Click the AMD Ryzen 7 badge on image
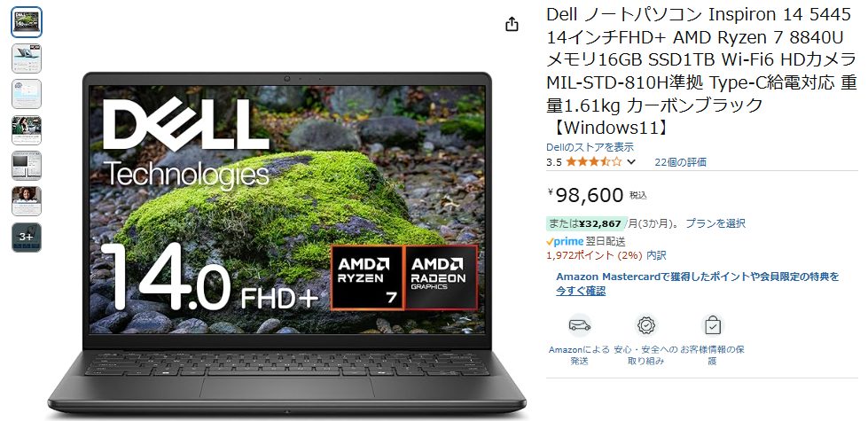868x421 pixels. coord(367,277)
